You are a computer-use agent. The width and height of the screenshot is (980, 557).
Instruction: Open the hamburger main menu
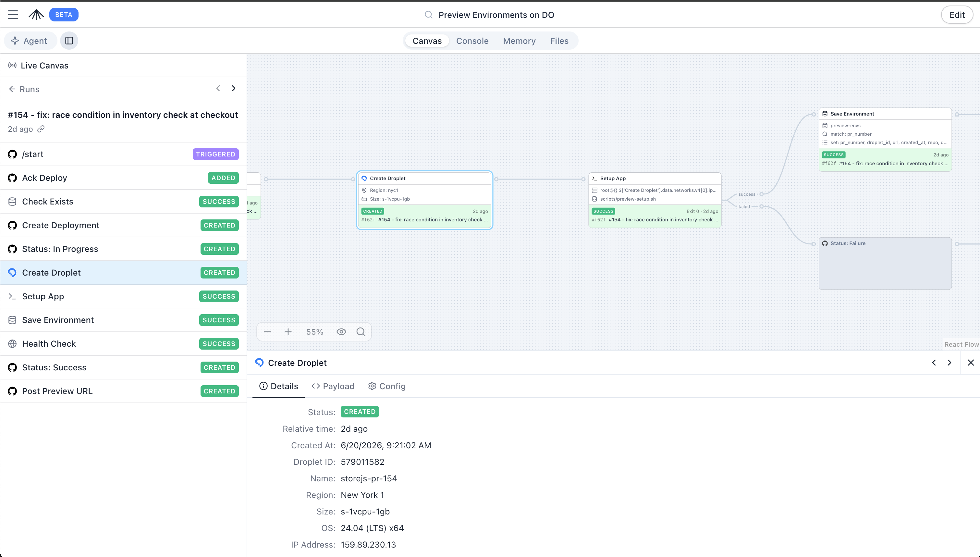click(x=13, y=15)
